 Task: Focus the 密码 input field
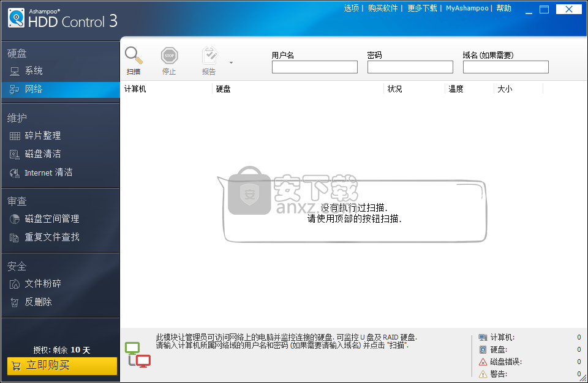click(x=410, y=67)
